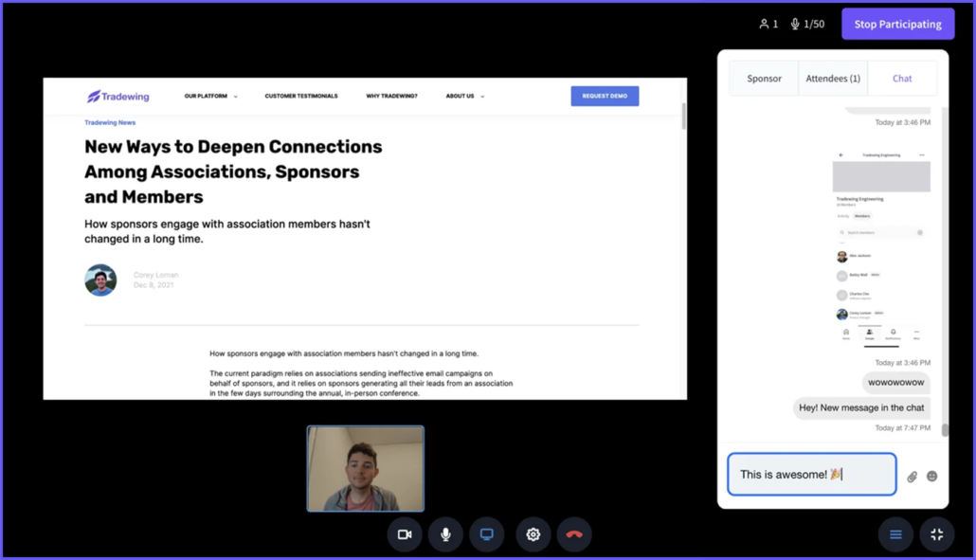Toggle the side panel hamburger button
Image resolution: width=976 pixels, height=560 pixels.
[x=895, y=534]
